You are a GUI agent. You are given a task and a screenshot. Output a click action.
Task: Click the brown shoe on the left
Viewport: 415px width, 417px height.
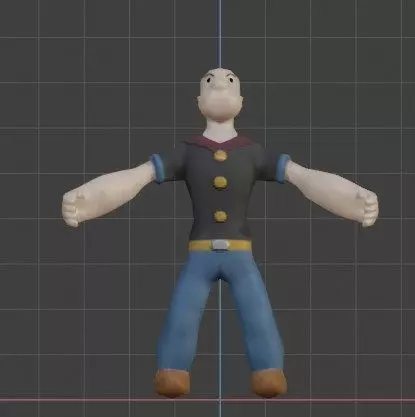pos(172,383)
